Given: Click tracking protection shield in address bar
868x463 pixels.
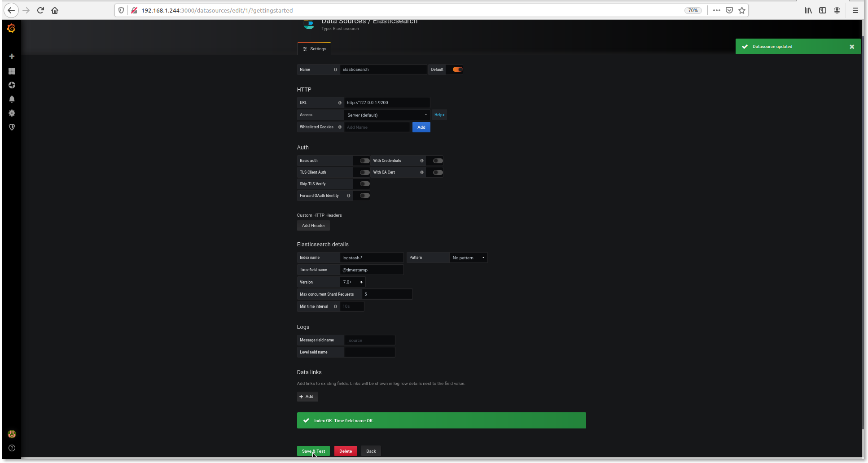Looking at the screenshot, I should point(121,10).
